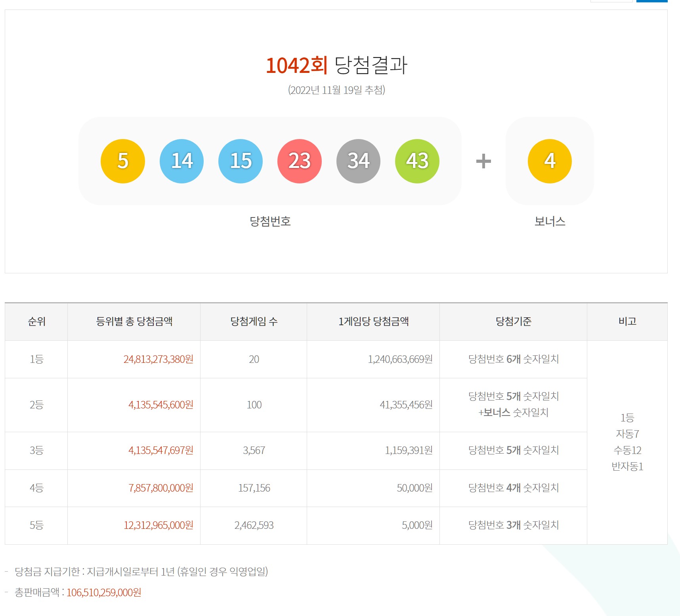Click winner count '3,567'
The height and width of the screenshot is (616, 680).
[254, 450]
